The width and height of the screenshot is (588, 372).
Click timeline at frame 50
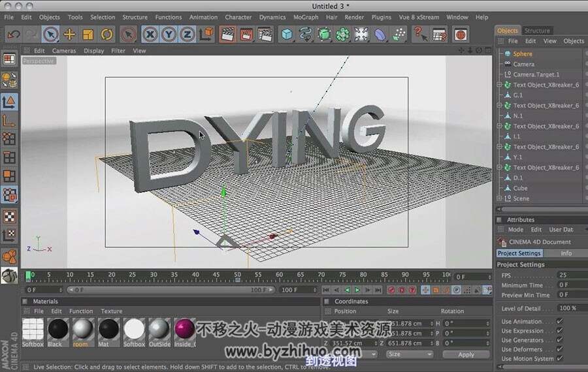[237, 277]
